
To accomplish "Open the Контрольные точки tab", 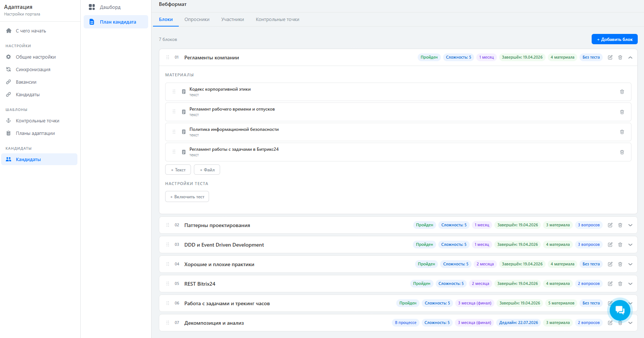I will click(277, 20).
